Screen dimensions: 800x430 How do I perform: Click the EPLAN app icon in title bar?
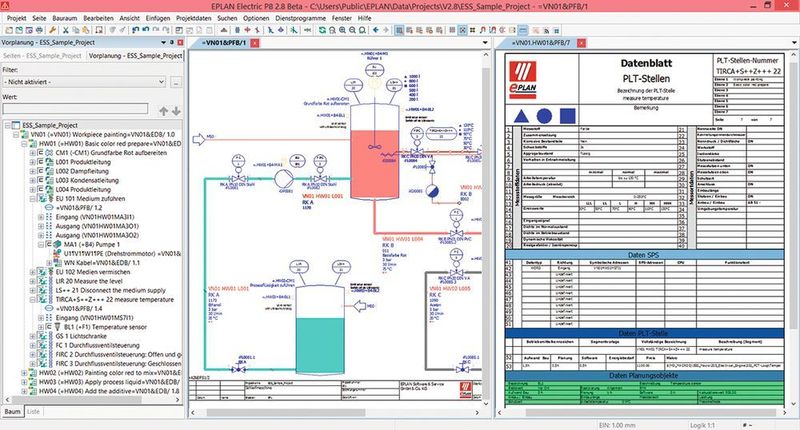(x=5, y=6)
